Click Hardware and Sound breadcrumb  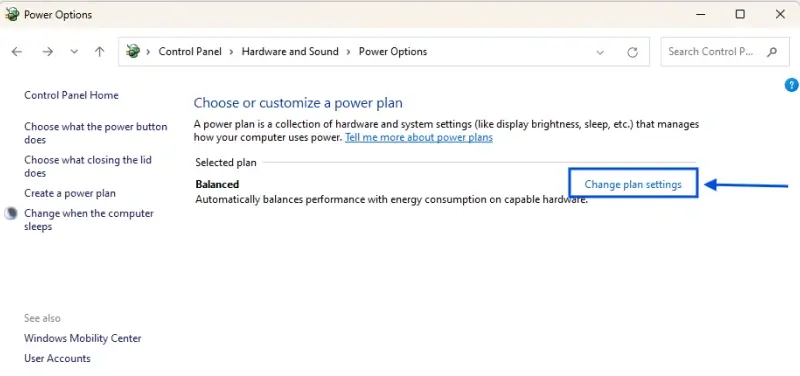[x=290, y=52]
